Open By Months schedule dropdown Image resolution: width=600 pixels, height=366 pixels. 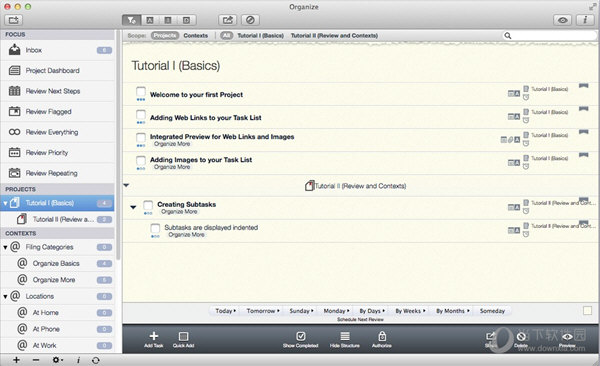click(x=453, y=311)
